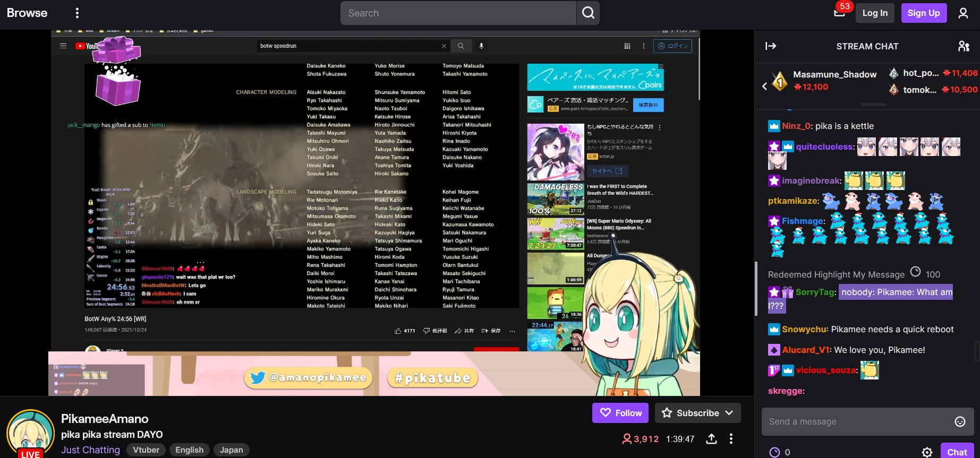Collapse the stream chat panel
Viewport: 980px width, 458px height.
(x=771, y=46)
